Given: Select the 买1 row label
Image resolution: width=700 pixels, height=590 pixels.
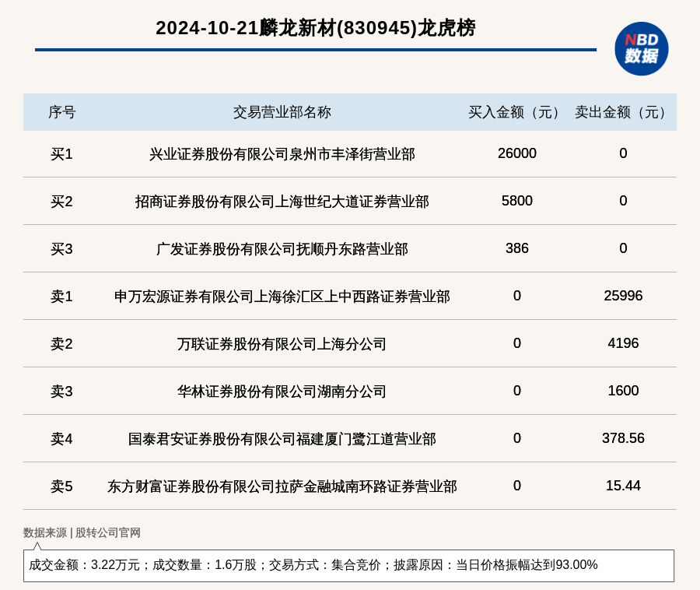Looking at the screenshot, I should click(x=61, y=154).
